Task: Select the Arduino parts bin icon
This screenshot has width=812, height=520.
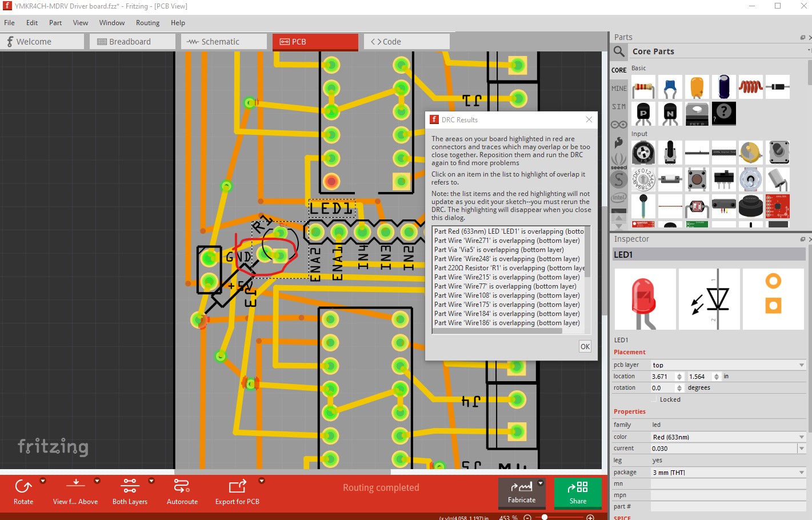Action: click(619, 125)
